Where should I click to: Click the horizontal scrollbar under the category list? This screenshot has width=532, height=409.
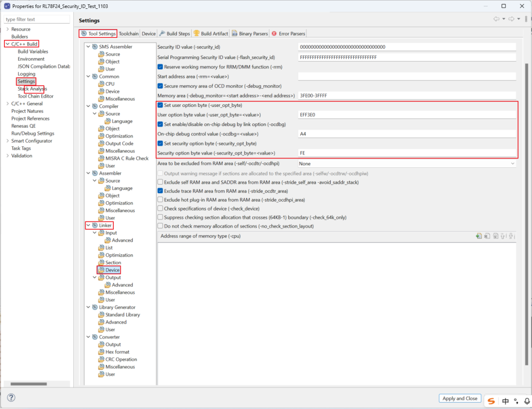tap(29, 384)
